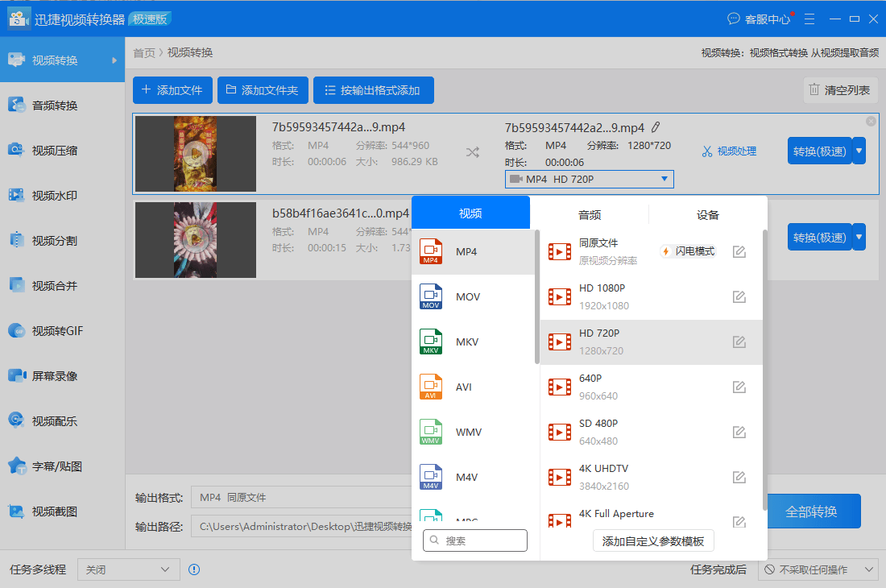
Task: Toggle 闪电模式 for 同原文件 preset
Action: [688, 251]
